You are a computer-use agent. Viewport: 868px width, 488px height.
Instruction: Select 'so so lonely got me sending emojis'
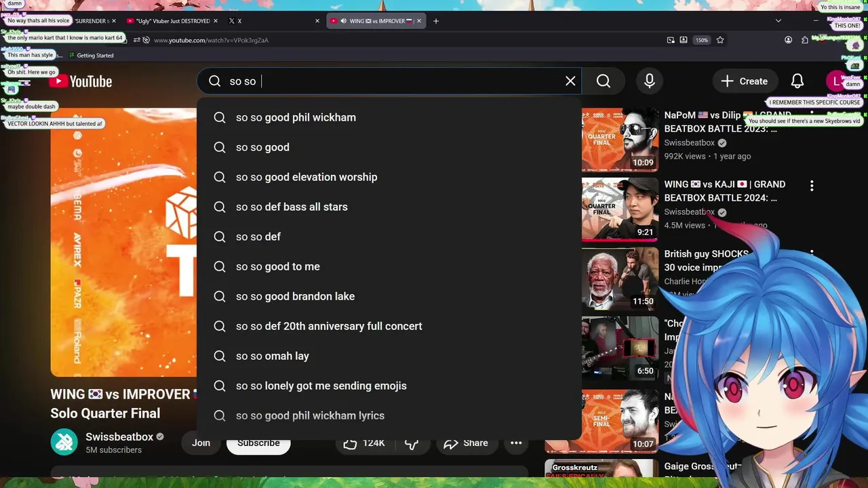click(389, 386)
